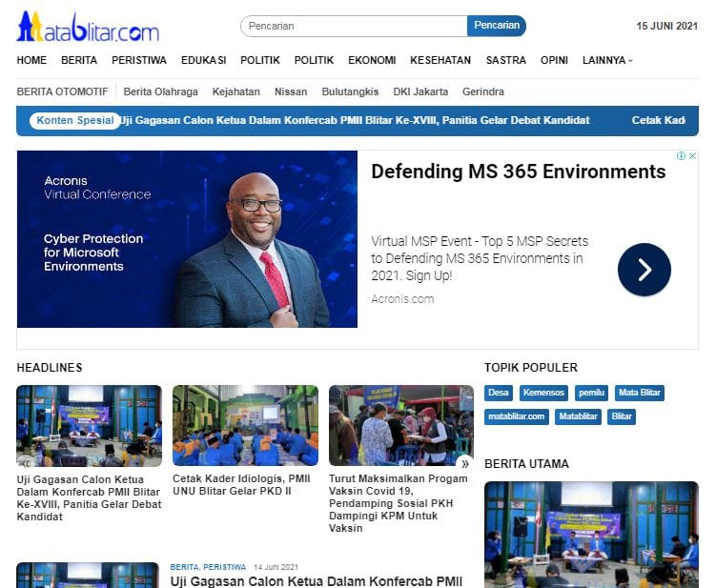The height and width of the screenshot is (588, 716).
Task: Open the Berita Olahraga link
Action: (161, 91)
